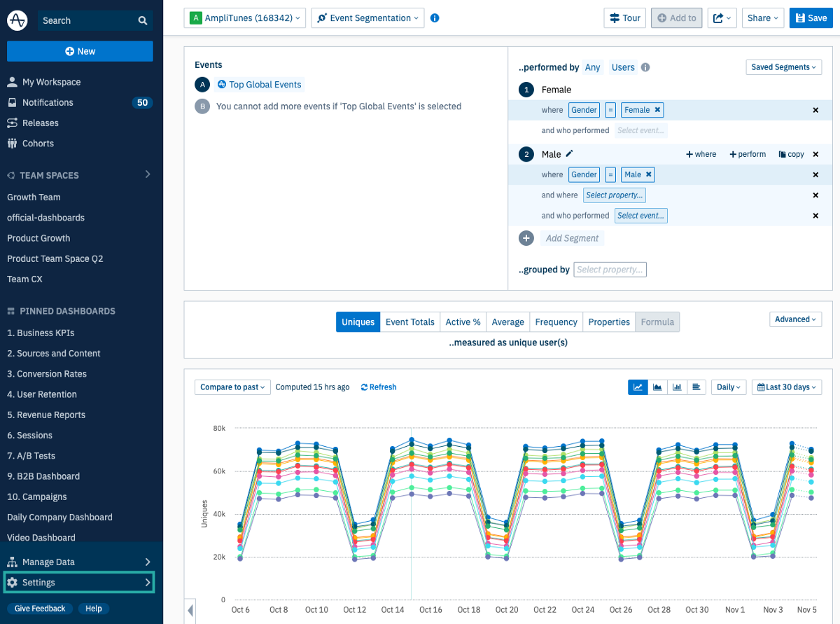840x624 pixels.
Task: Expand the Settings sidebar menu
Action: 79,582
